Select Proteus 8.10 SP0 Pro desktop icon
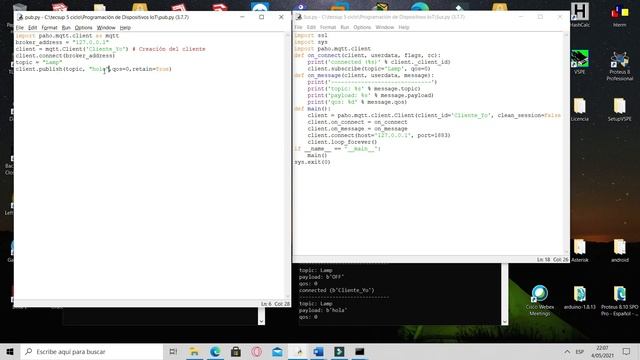 point(620,300)
